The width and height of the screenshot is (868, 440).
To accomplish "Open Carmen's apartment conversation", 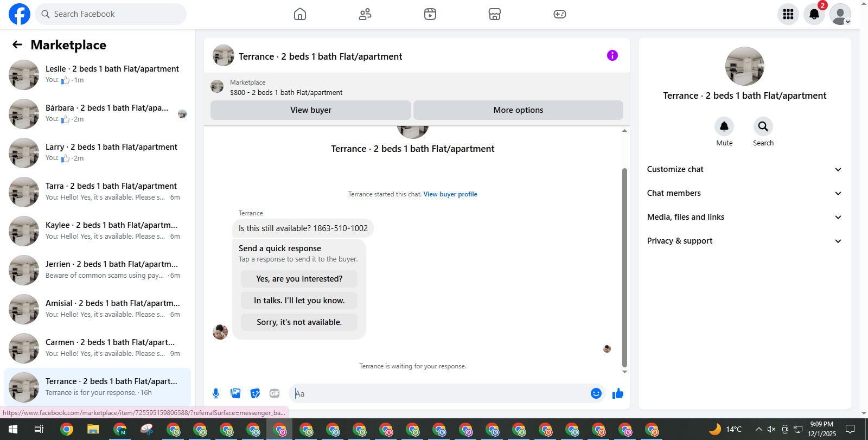I will coord(98,348).
